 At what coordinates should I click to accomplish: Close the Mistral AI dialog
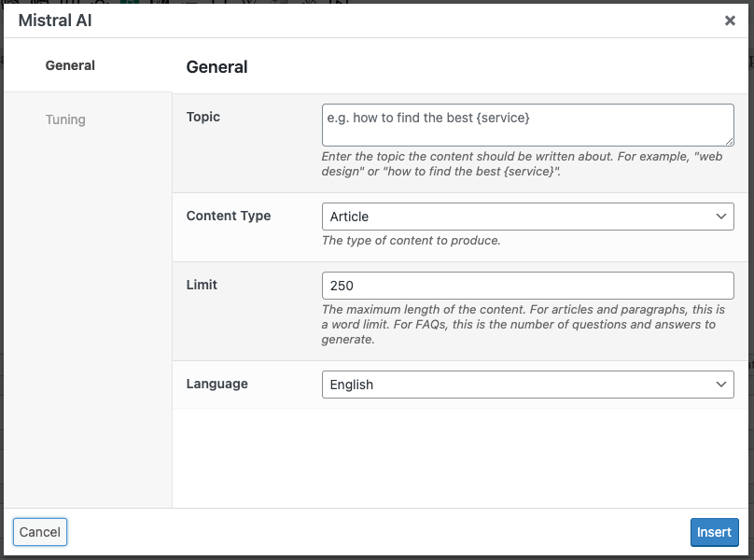730,20
